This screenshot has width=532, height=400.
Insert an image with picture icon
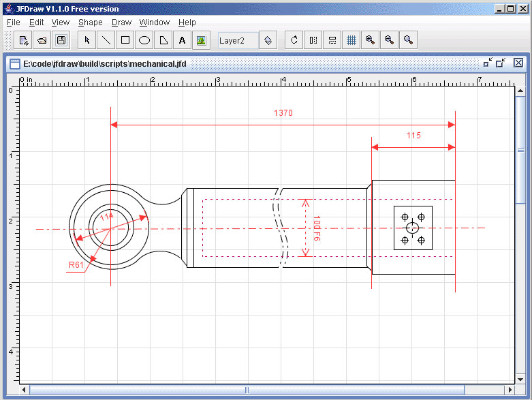(x=201, y=40)
